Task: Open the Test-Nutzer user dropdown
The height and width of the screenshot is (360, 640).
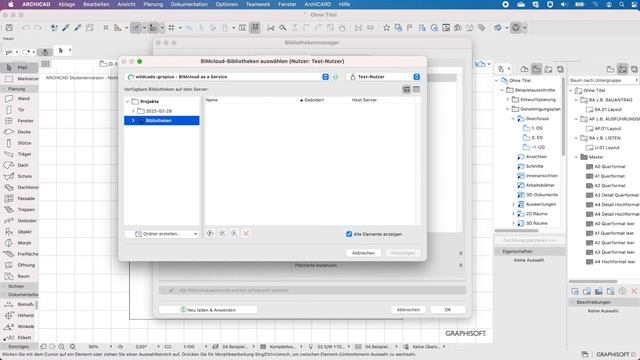Action: [x=416, y=77]
